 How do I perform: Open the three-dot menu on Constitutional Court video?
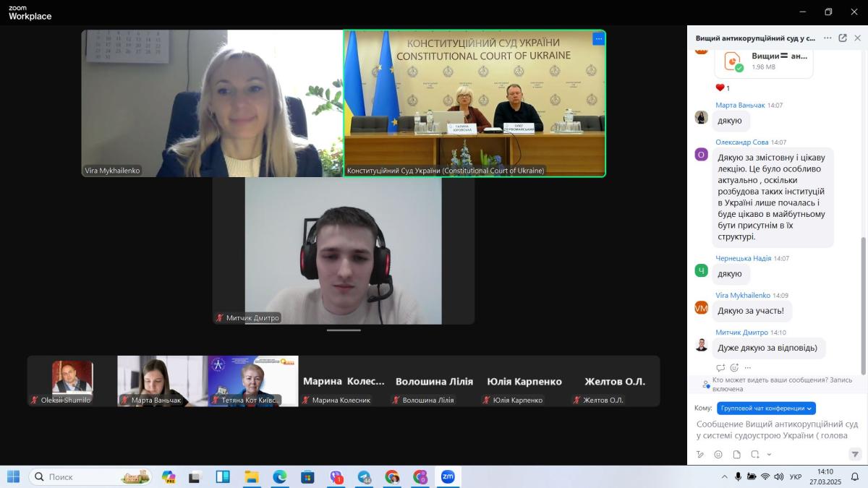point(598,39)
